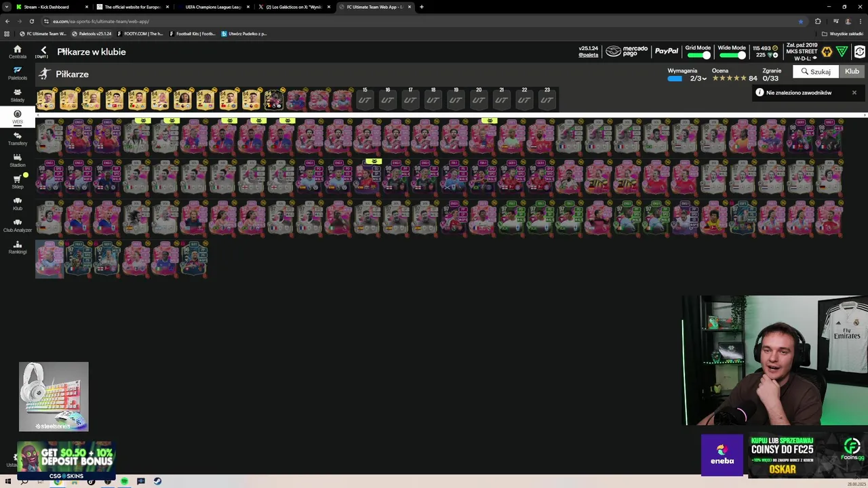Click the sync icon at header's right end
Screen dimensions: 868x488
[860, 52]
